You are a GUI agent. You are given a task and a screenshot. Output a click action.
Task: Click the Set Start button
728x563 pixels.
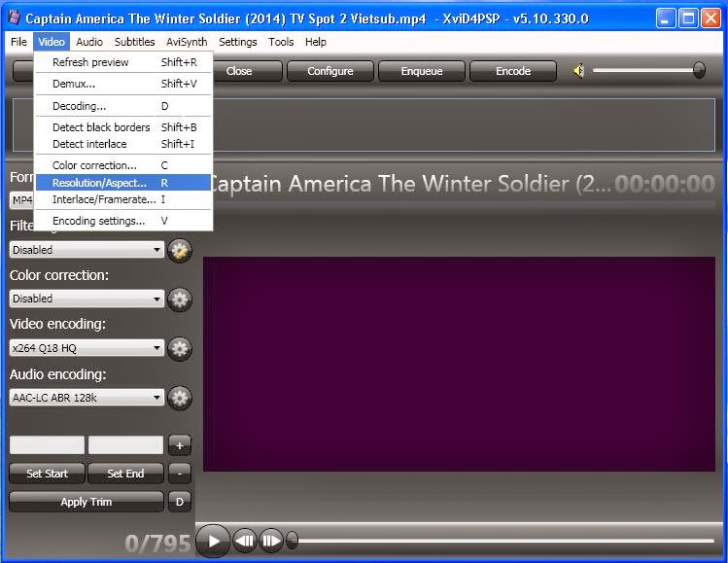pyautogui.click(x=48, y=474)
